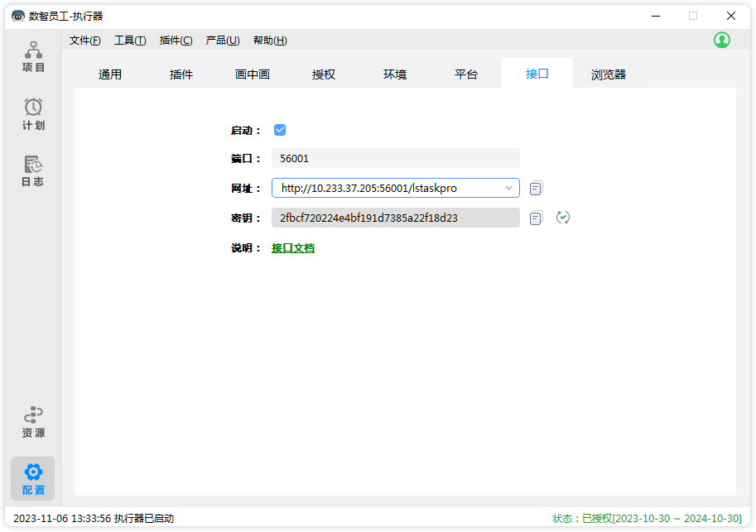Open the 插件(C) menu

point(176,41)
